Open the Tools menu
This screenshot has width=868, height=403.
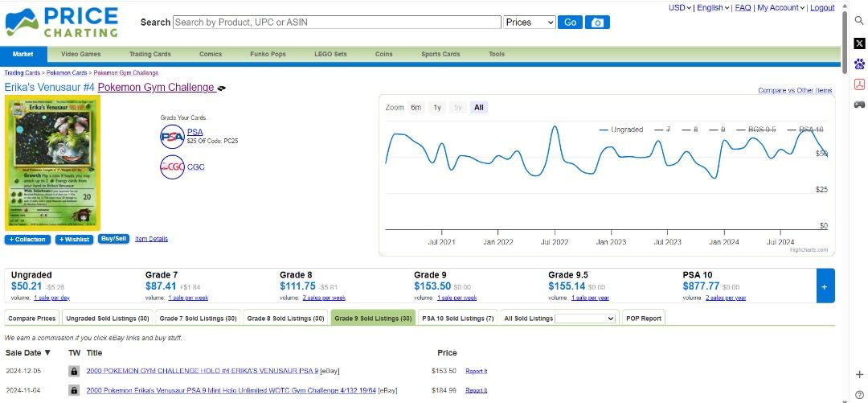(x=497, y=55)
